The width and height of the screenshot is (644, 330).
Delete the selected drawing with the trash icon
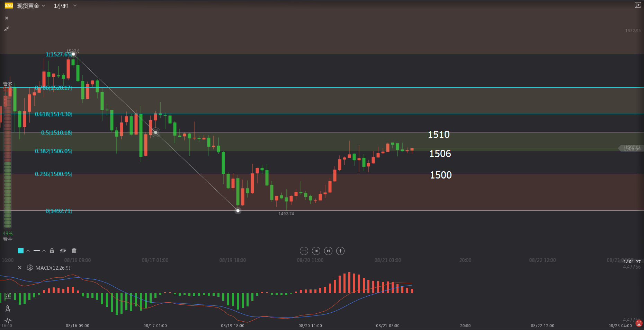pyautogui.click(x=74, y=251)
